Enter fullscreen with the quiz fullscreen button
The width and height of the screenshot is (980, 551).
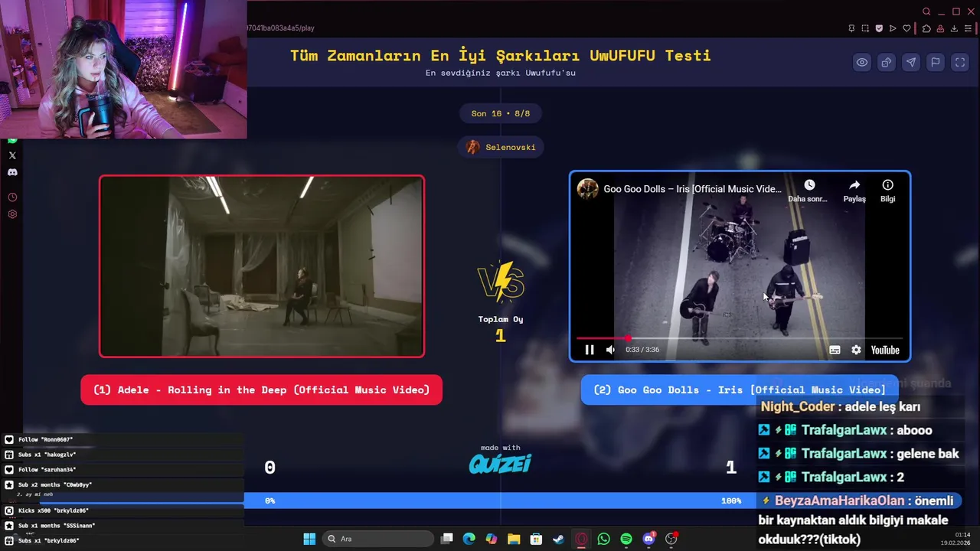point(960,63)
